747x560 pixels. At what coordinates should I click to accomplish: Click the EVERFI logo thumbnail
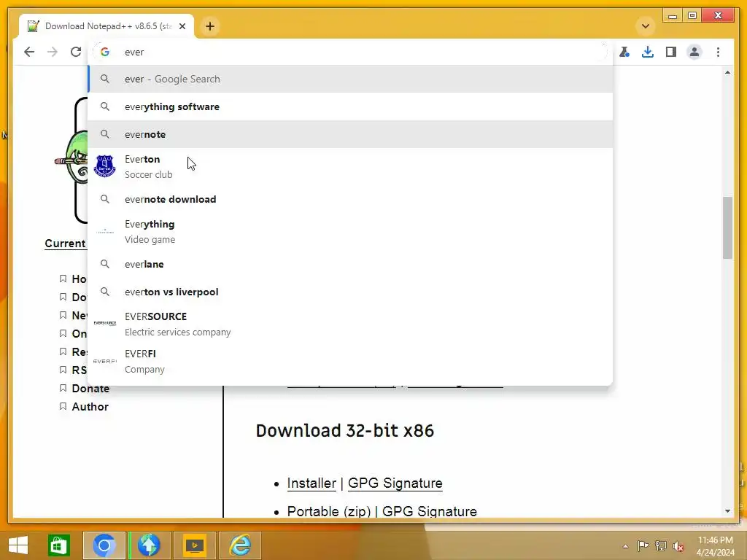tap(105, 361)
